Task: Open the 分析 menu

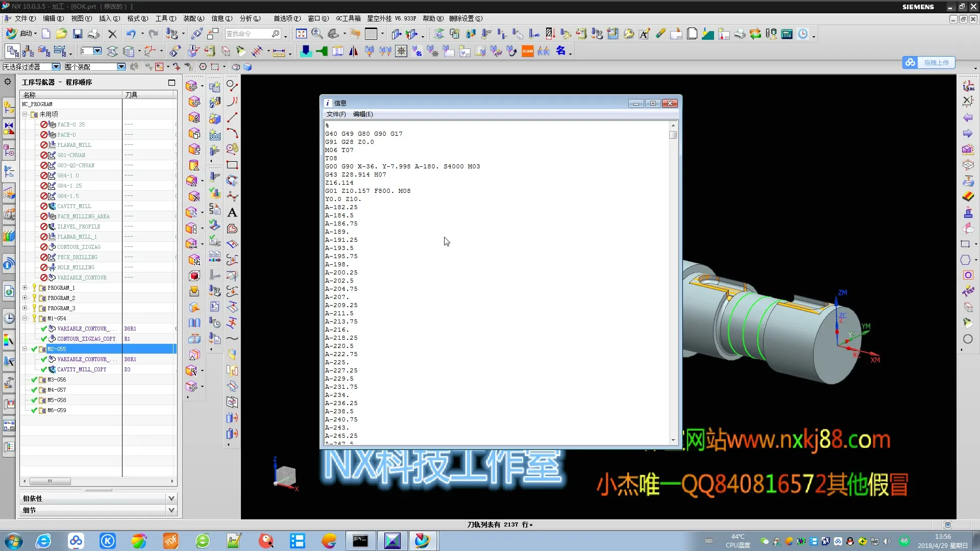Action: pos(250,18)
